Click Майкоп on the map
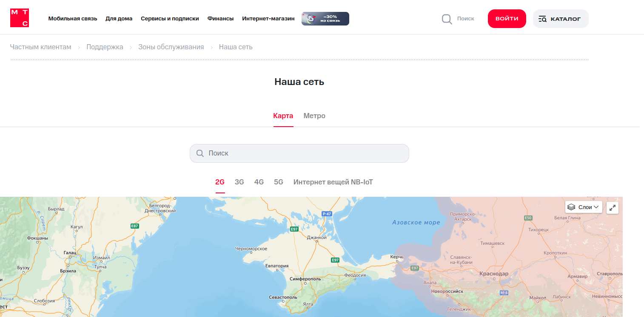Screen dimensions: 644x317 coord(538,297)
